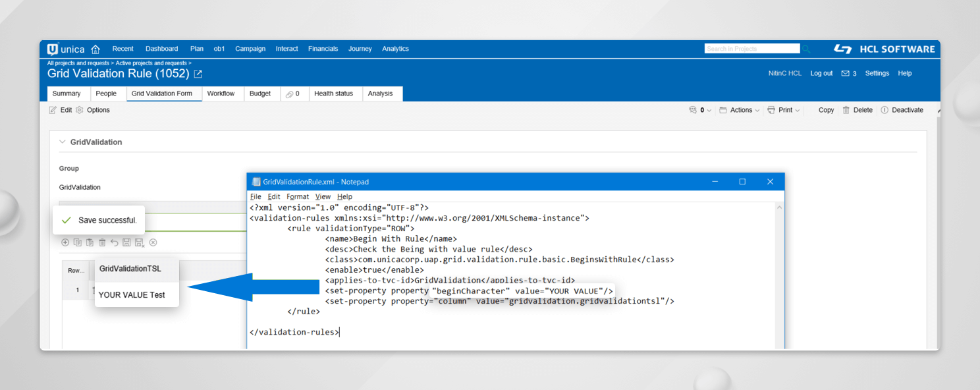Image resolution: width=980 pixels, height=390 pixels.
Task: Open project in new window icon beside title
Action: pyautogui.click(x=198, y=74)
